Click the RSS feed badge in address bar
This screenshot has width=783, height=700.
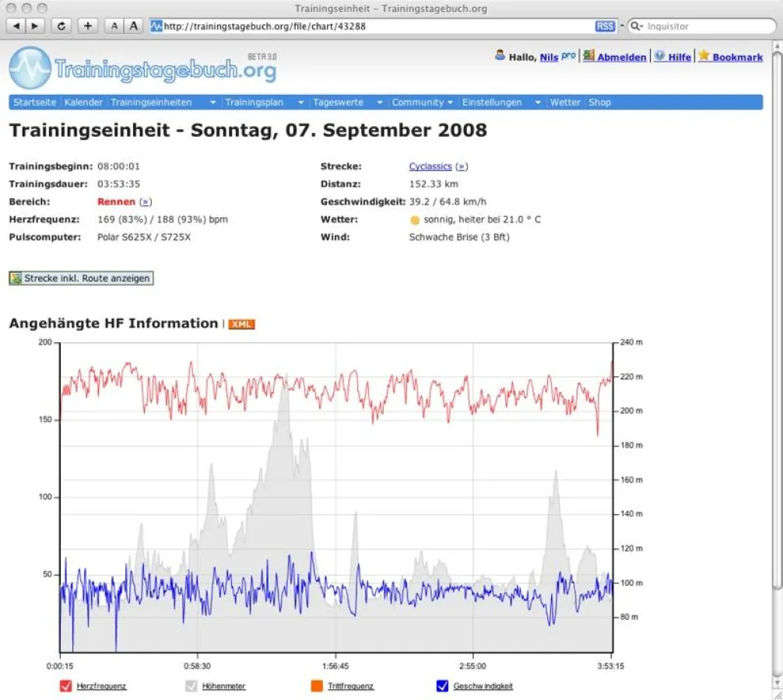tap(605, 26)
